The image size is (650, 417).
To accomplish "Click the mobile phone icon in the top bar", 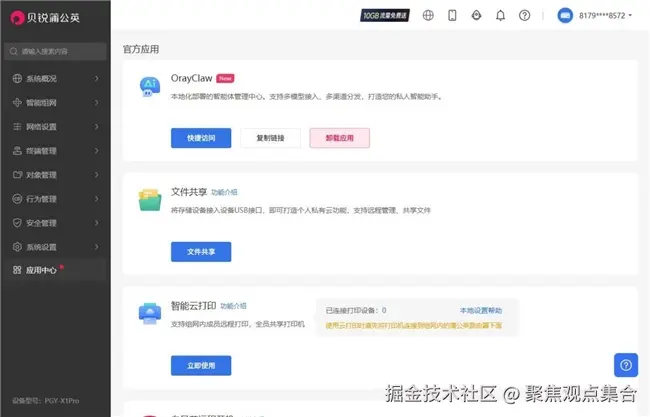I will 452,16.
